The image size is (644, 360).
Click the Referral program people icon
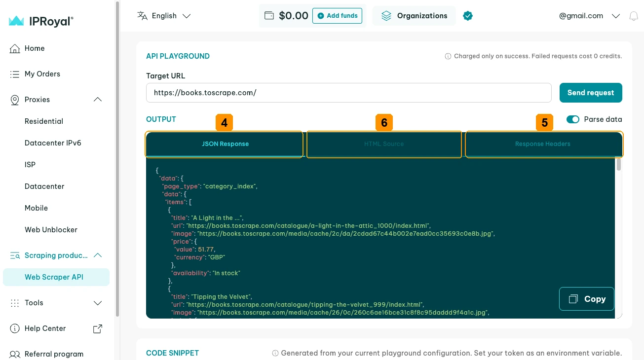click(x=15, y=354)
